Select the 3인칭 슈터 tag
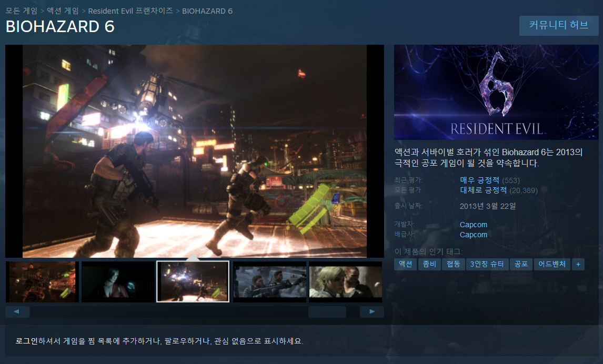Viewport: 603px width, 364px height. coord(487,264)
